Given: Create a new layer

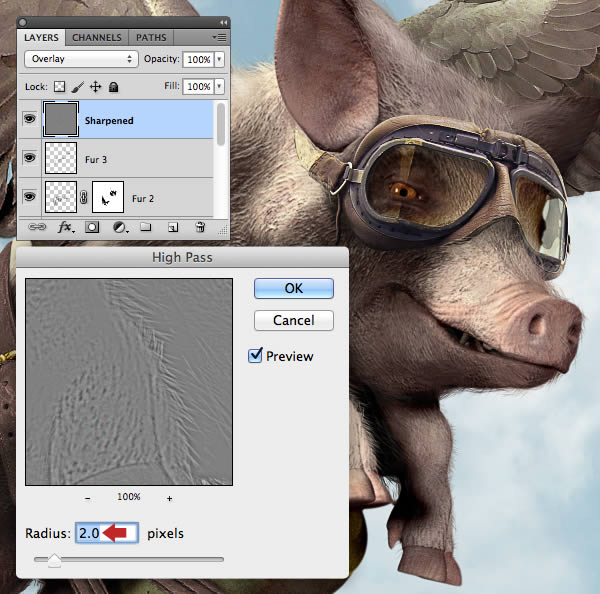Looking at the screenshot, I should coord(173,228).
